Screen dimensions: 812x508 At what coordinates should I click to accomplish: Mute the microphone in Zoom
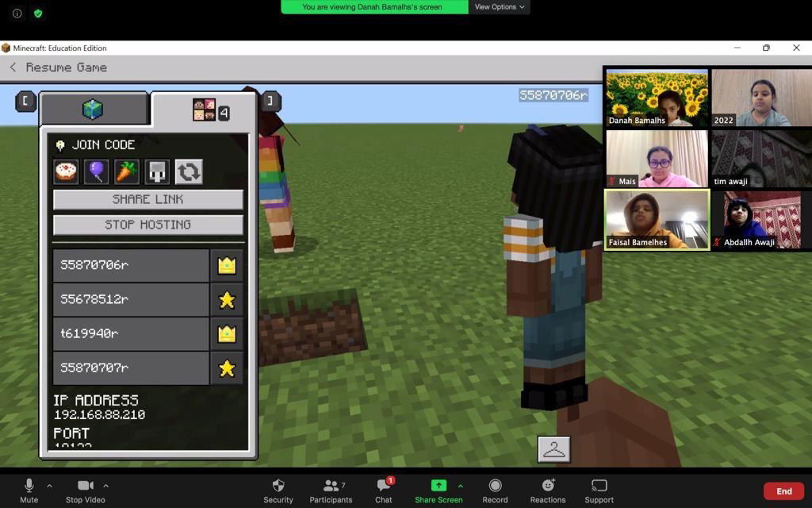coord(29,491)
